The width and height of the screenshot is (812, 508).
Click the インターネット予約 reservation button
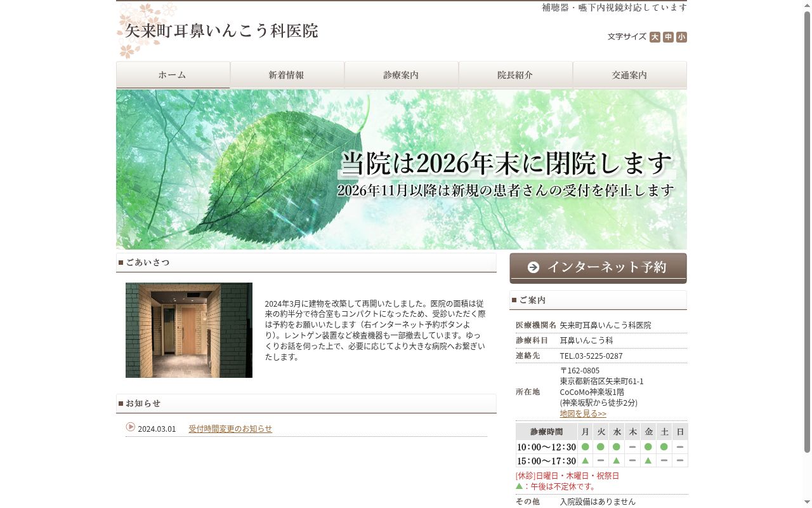click(598, 268)
